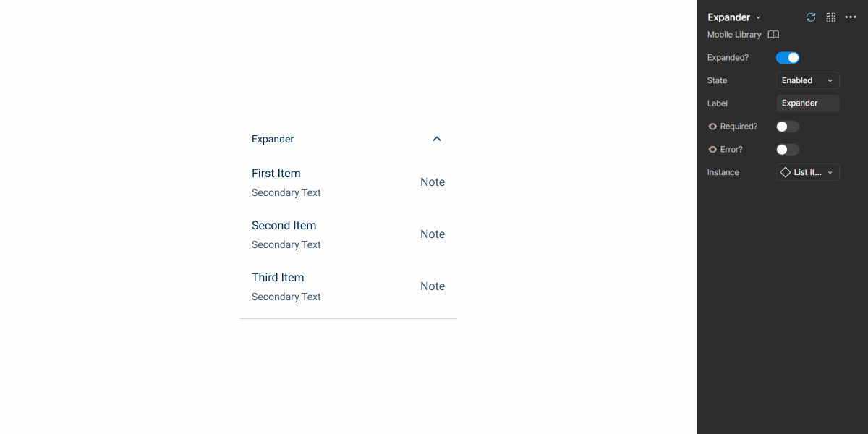Open the component swap grid icon

click(830, 17)
